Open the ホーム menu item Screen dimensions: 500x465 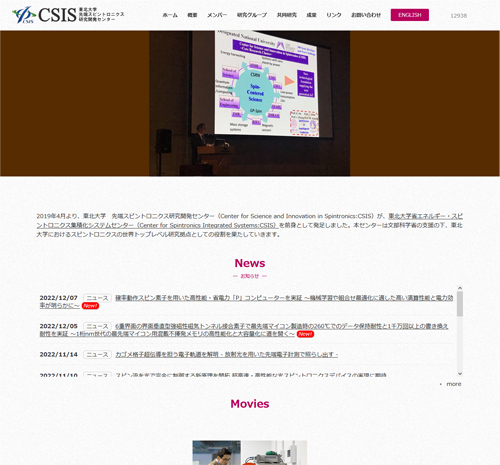coord(170,15)
